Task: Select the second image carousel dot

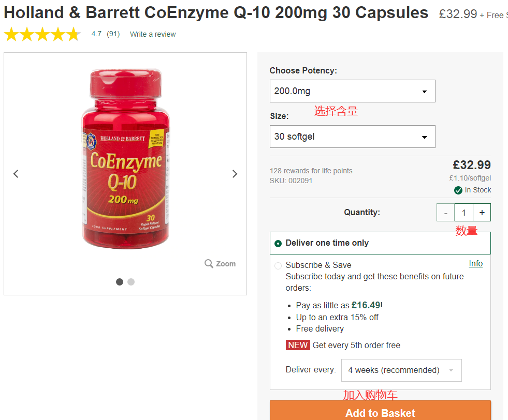Action: point(131,282)
